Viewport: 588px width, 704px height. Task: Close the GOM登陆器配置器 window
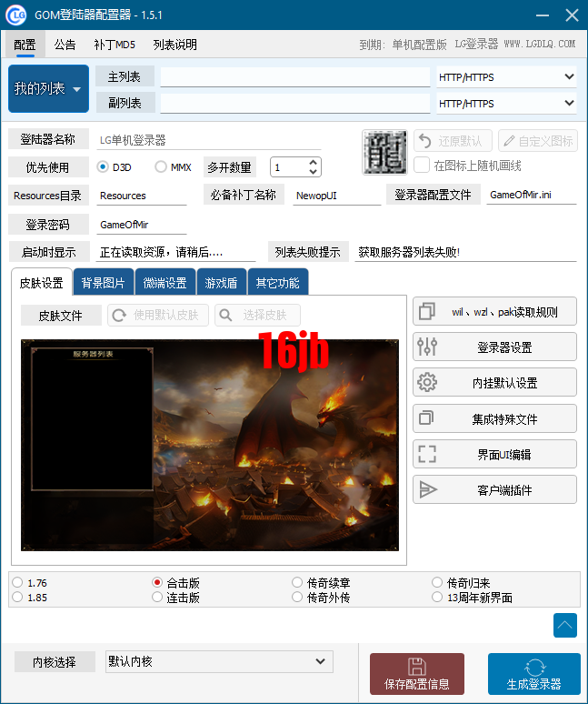coord(572,15)
